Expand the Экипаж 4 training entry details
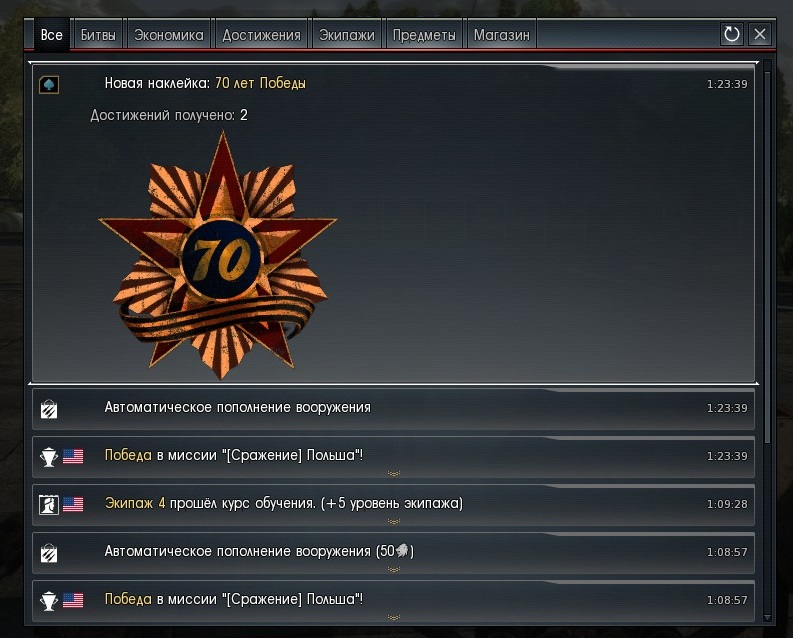 pyautogui.click(x=393, y=521)
